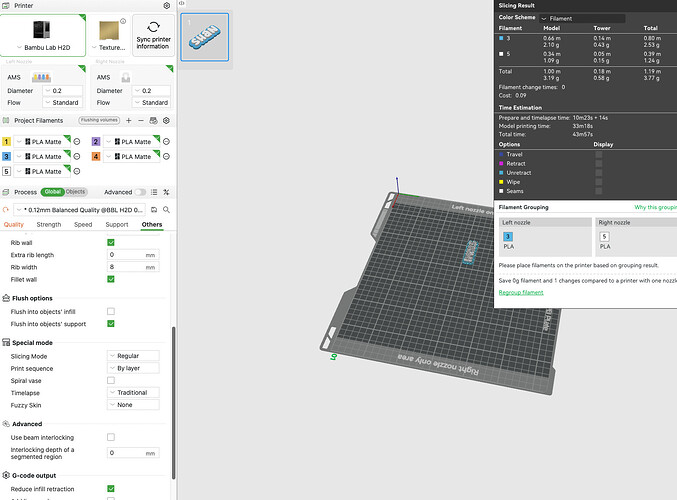This screenshot has width=677, height=500.
Task: Open right nozzle Diameter dropdown
Action: tap(152, 91)
